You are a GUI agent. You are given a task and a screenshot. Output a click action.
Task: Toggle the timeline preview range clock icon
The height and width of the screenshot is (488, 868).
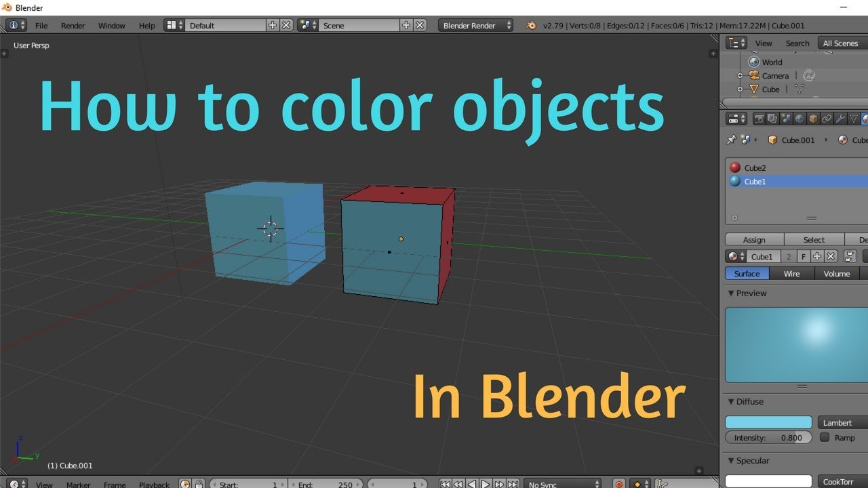(x=185, y=484)
